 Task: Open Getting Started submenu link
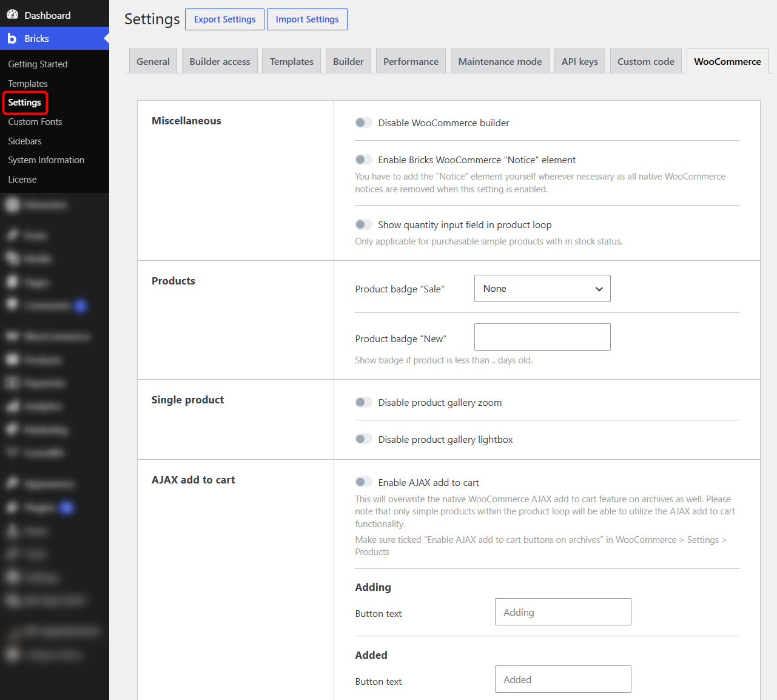pos(38,64)
